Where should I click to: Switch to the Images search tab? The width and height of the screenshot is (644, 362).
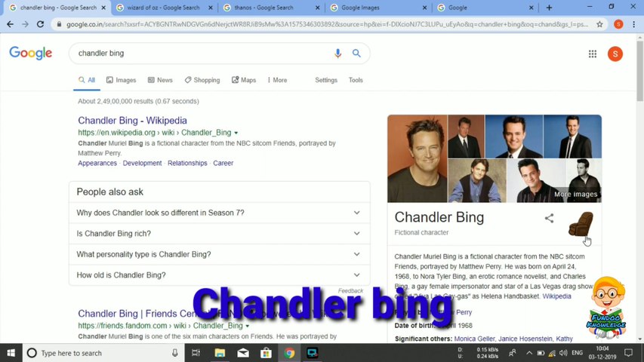point(121,80)
